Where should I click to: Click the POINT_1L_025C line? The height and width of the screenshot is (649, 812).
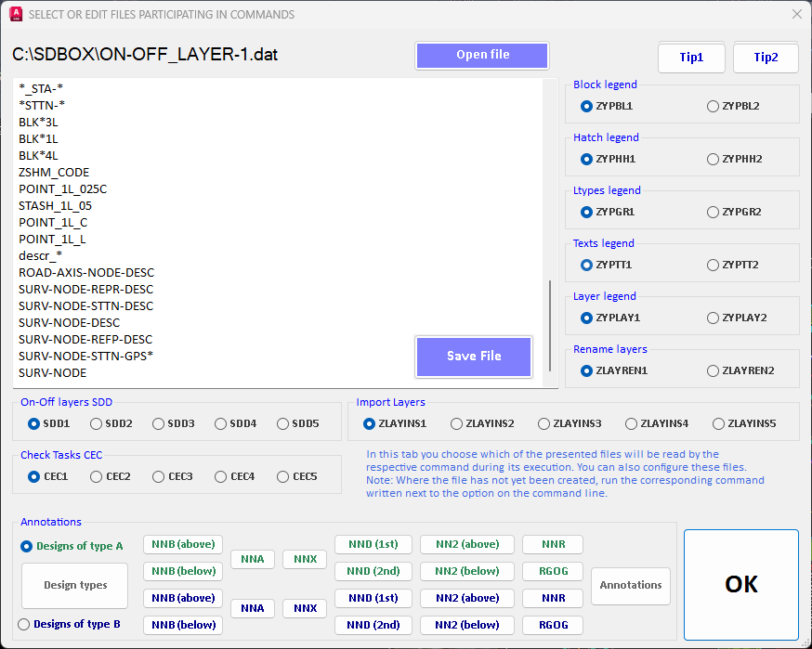(62, 189)
